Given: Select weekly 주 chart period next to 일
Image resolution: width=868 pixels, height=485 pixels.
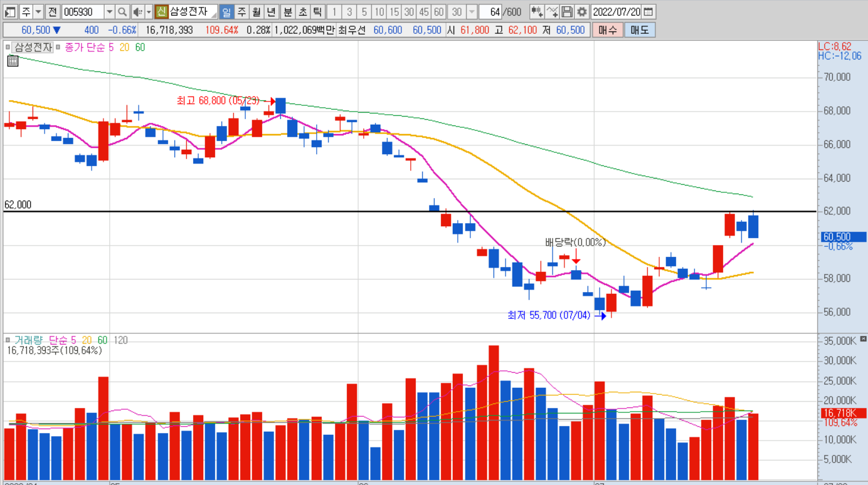Looking at the screenshot, I should (x=241, y=12).
